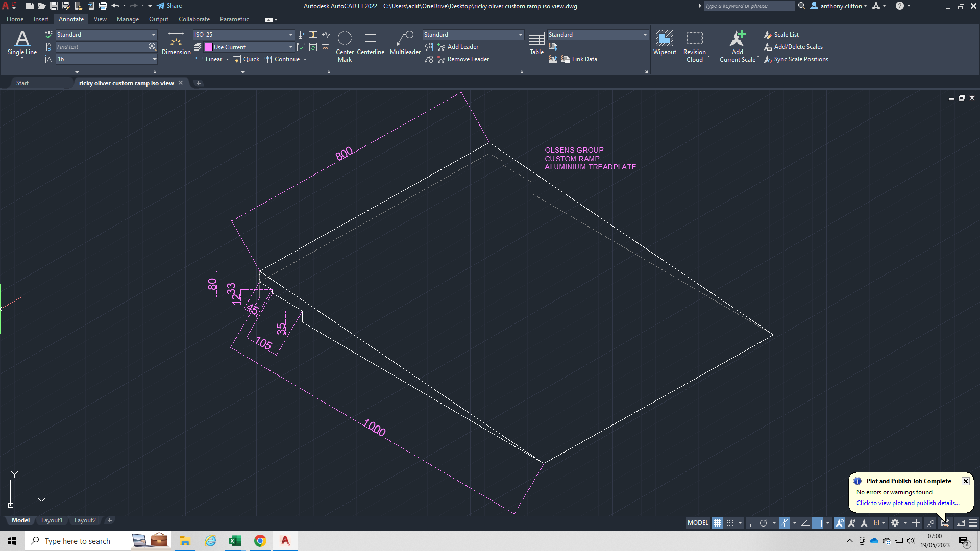Select the Dimension tool

(x=176, y=43)
